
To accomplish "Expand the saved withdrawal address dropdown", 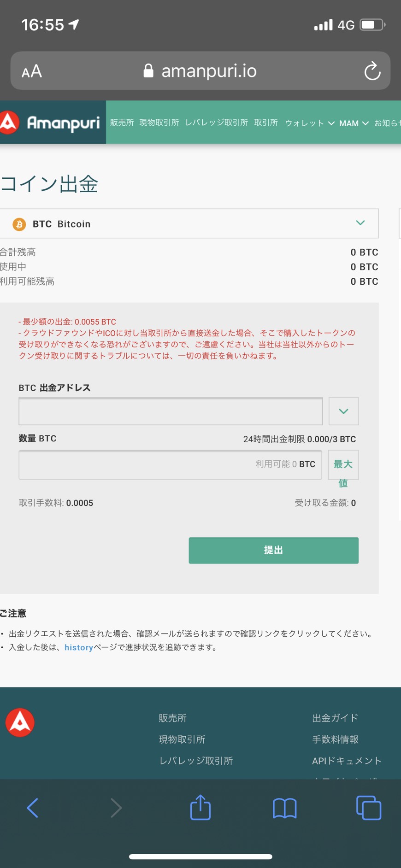I will [x=343, y=411].
